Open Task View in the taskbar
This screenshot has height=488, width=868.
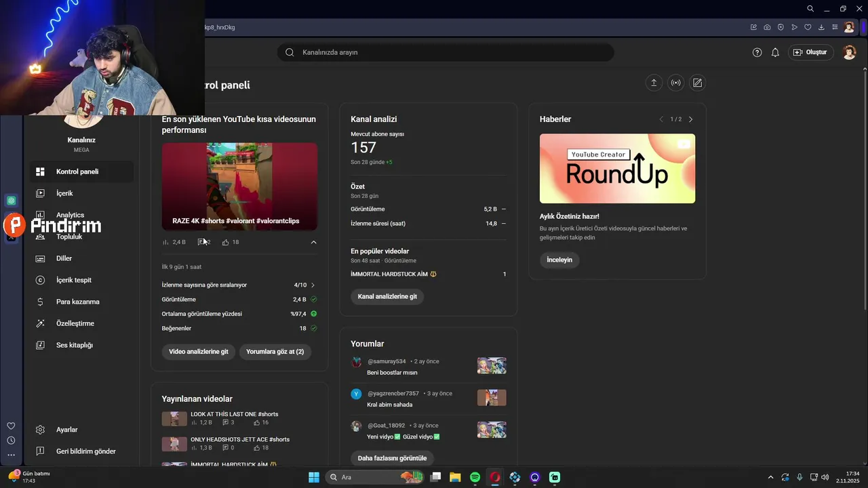(435, 477)
